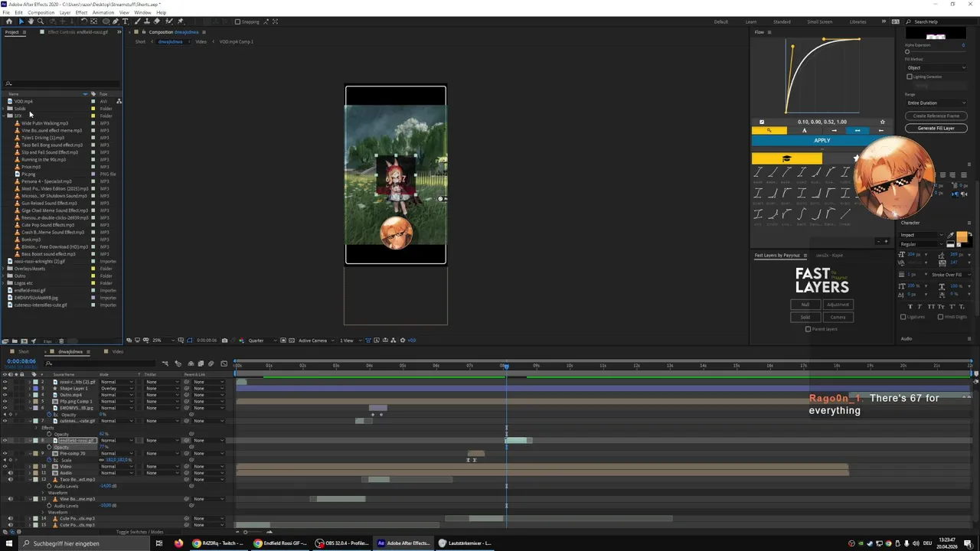
Task: Switch to the Small Screen workspace
Action: tap(819, 21)
